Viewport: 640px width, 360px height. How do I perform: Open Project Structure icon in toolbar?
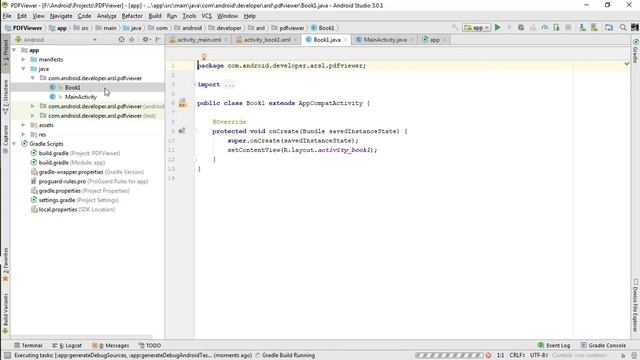(x=609, y=28)
